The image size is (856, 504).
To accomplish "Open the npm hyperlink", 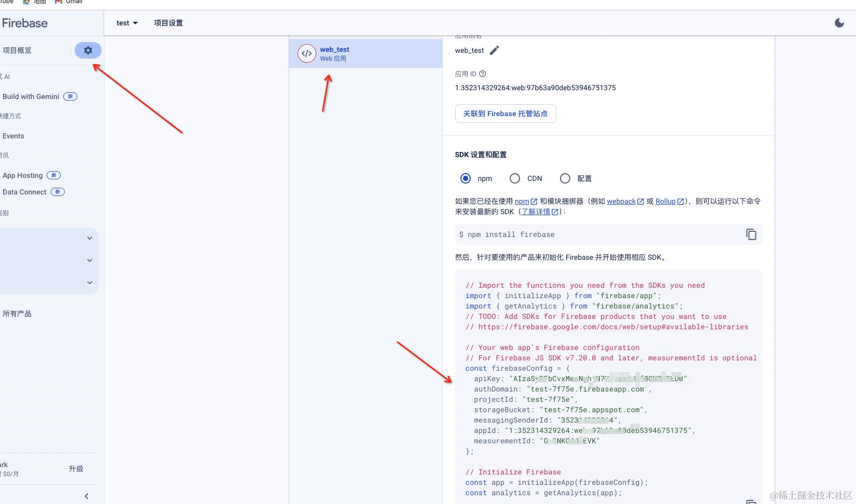I will (x=522, y=201).
